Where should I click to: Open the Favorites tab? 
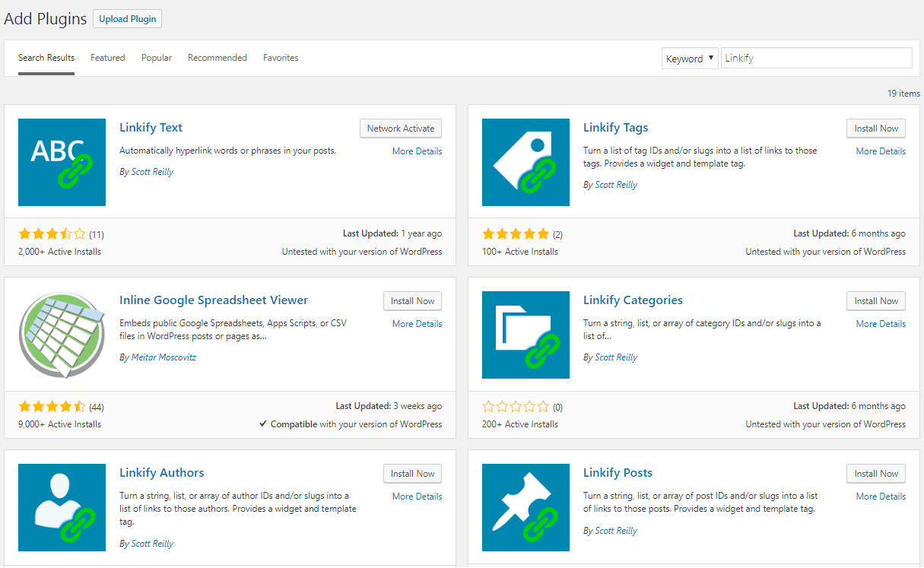click(x=281, y=58)
